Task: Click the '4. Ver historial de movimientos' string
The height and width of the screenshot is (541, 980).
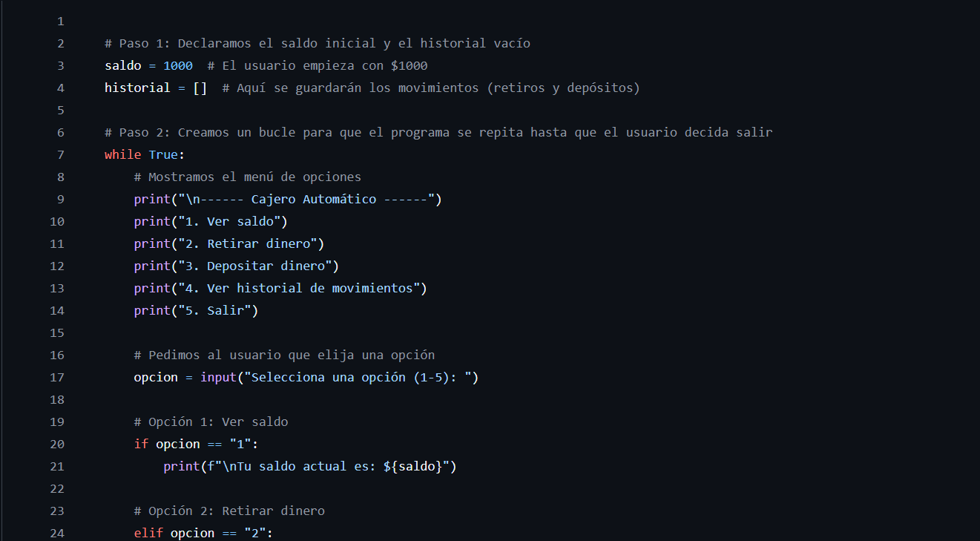Action: (x=299, y=289)
